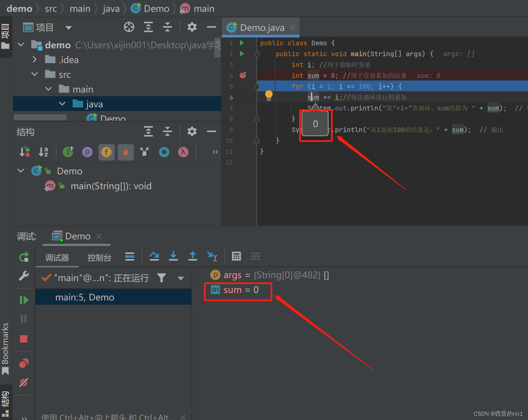Open run configuration wrench settings

click(24, 276)
